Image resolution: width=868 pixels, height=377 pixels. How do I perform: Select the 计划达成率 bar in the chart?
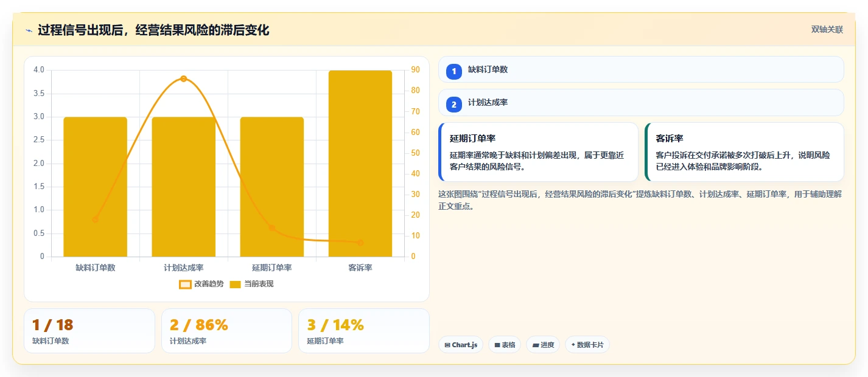[184, 187]
